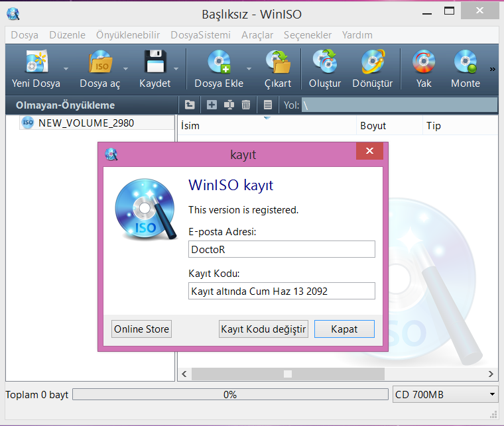The width and height of the screenshot is (504, 426).
Task: Click the Olmayan-Önyükleme label
Action: coord(65,105)
